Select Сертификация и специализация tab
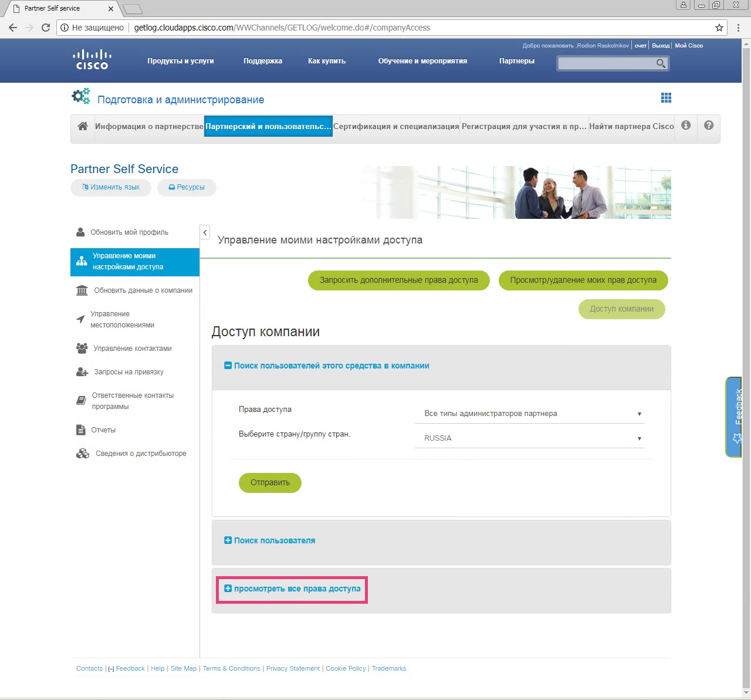Screen dimensions: 751x700 (x=396, y=126)
